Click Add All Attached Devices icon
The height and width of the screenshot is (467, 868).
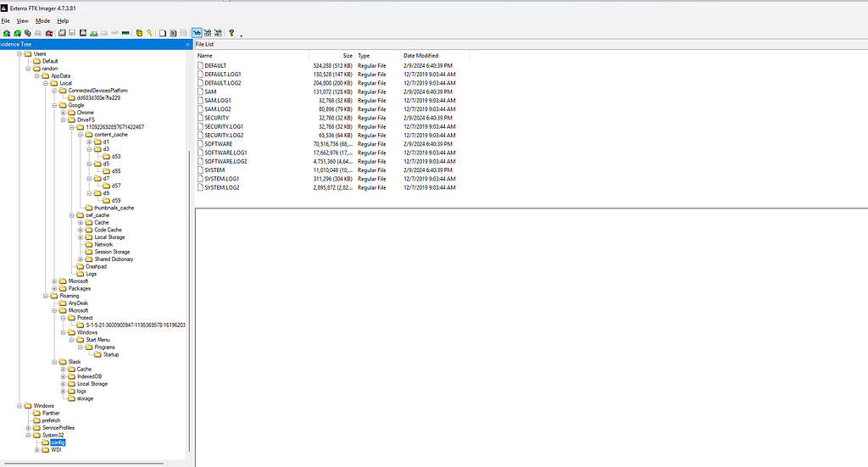pos(17,33)
